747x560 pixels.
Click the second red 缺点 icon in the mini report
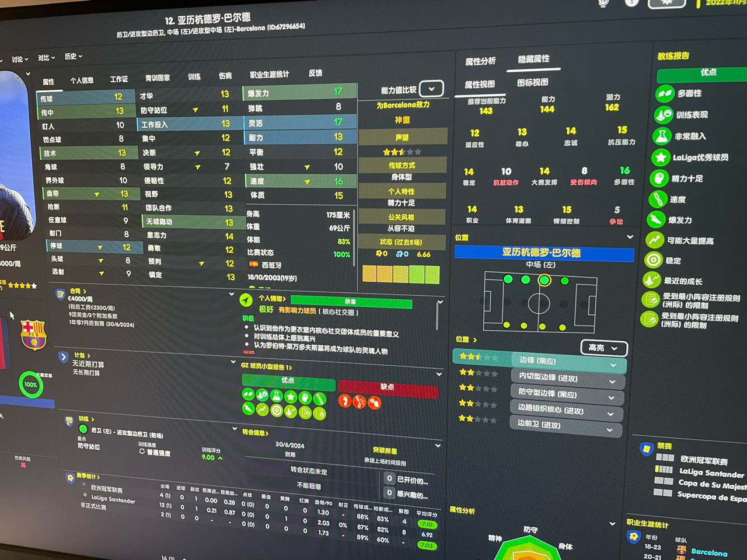[x=359, y=401]
